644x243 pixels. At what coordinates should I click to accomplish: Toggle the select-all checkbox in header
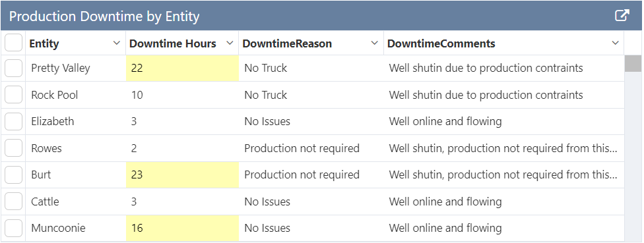click(14, 43)
